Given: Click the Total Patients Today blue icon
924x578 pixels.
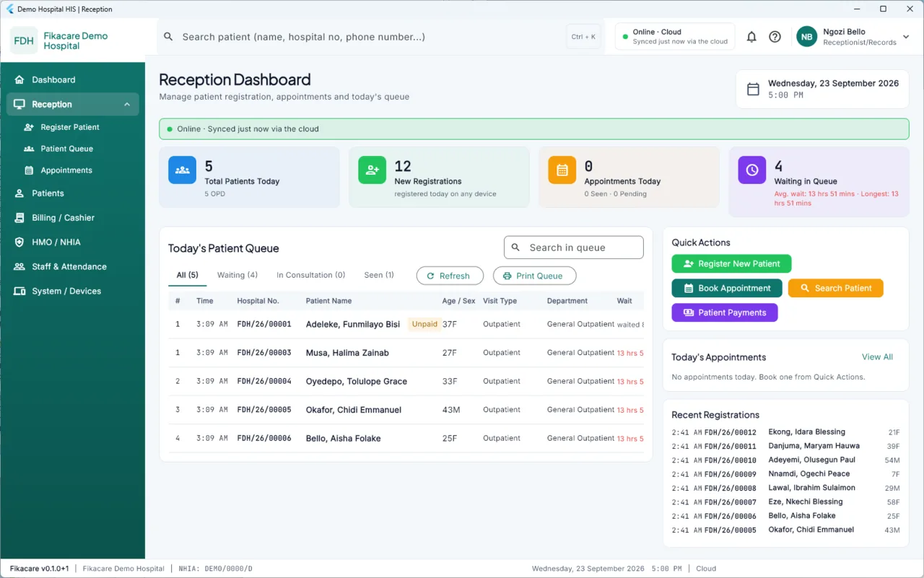Looking at the screenshot, I should coord(183,170).
